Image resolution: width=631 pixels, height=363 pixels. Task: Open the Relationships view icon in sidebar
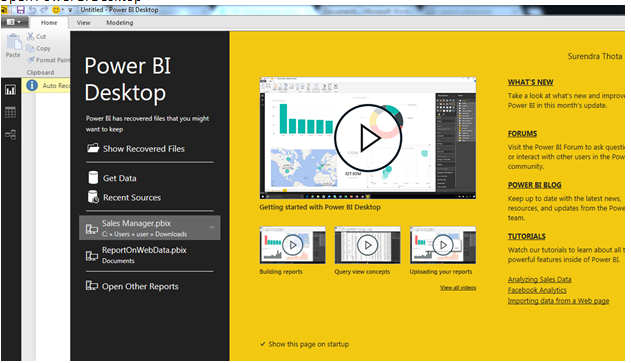[x=10, y=134]
